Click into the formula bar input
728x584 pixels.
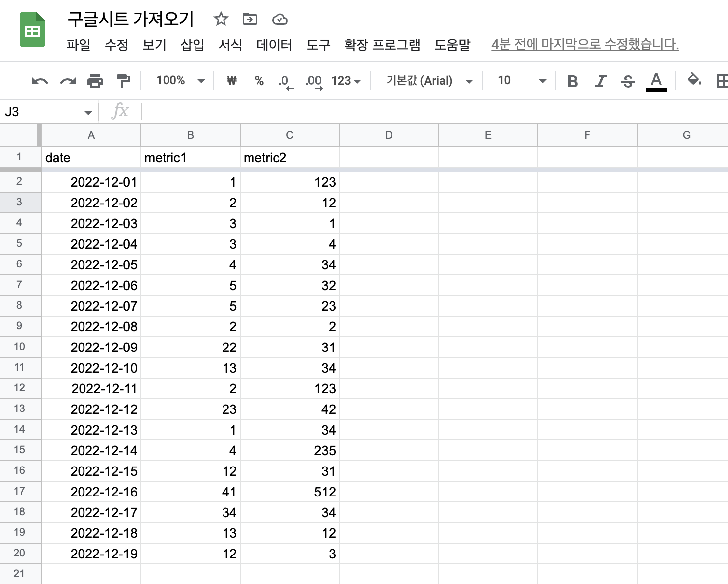pos(434,112)
